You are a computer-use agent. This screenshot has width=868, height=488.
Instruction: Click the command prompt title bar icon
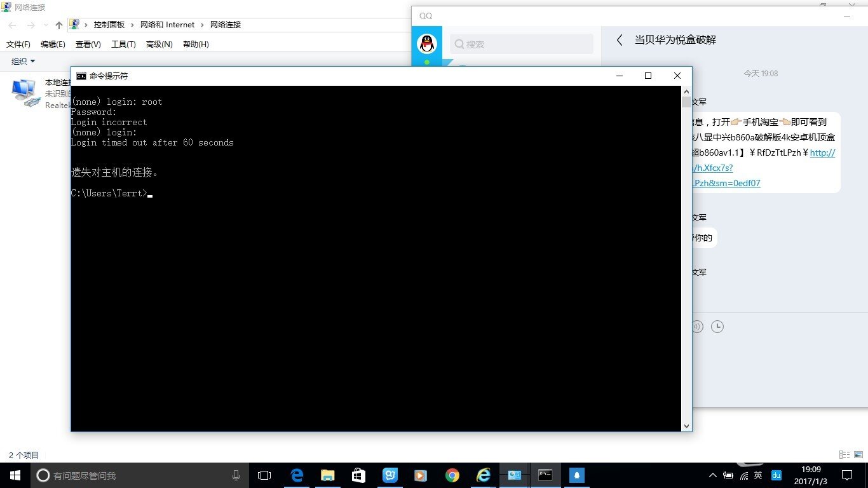pyautogui.click(x=81, y=76)
